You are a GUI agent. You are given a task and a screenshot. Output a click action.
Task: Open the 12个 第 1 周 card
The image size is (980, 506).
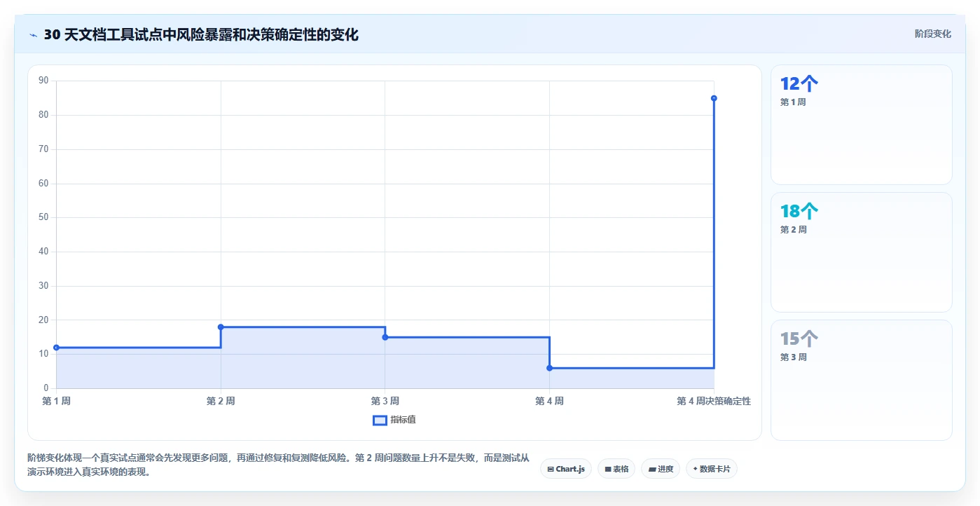click(x=862, y=125)
